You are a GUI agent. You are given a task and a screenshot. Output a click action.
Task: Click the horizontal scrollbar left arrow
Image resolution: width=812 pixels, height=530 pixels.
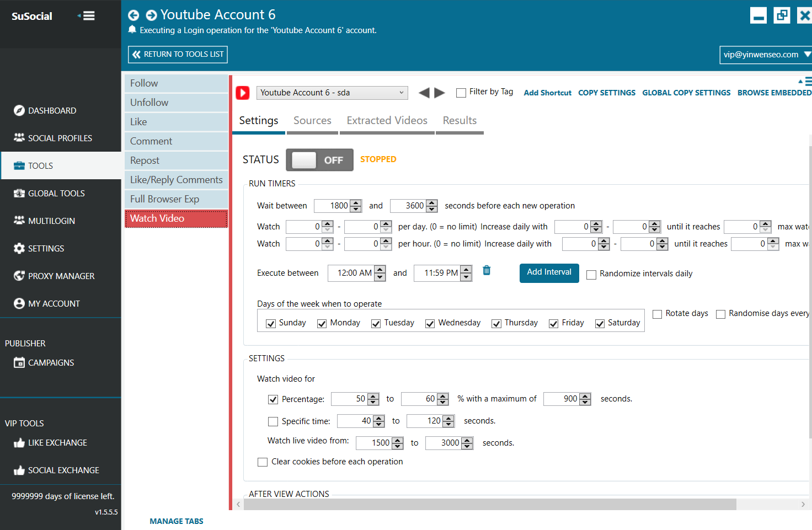[238, 504]
